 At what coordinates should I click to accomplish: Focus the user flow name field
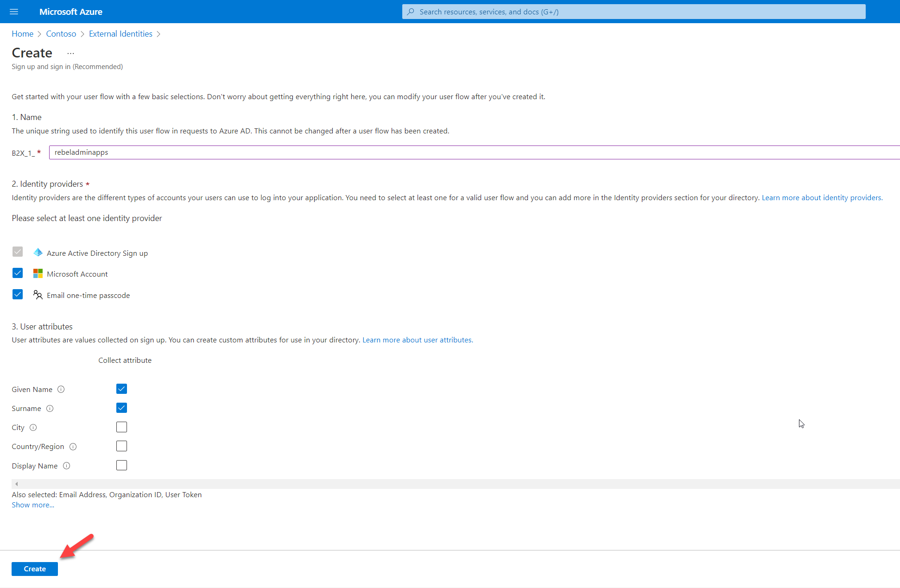tap(475, 152)
